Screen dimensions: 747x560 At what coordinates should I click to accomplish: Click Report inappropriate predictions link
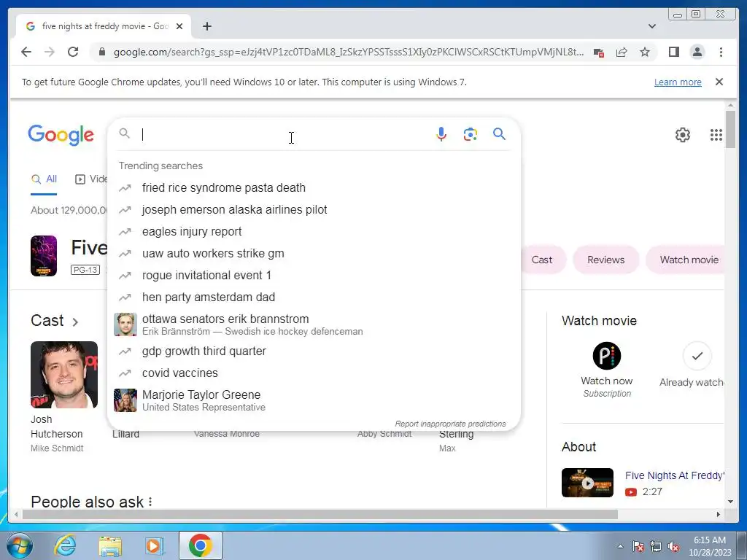click(450, 424)
